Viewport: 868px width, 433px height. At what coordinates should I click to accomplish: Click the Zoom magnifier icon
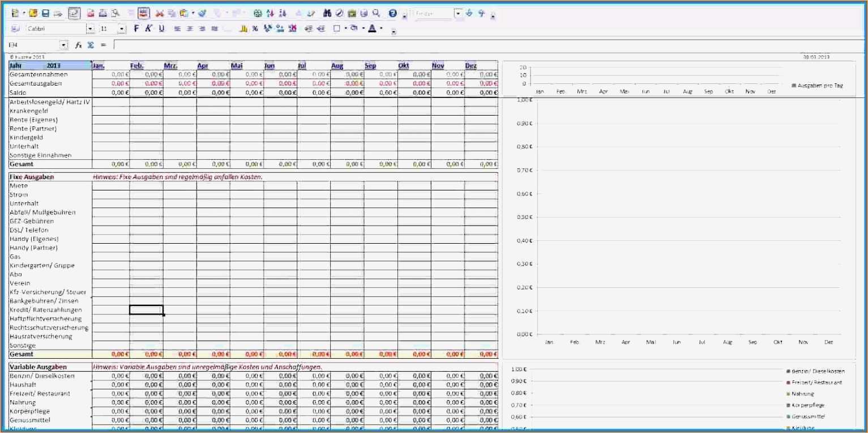click(375, 12)
